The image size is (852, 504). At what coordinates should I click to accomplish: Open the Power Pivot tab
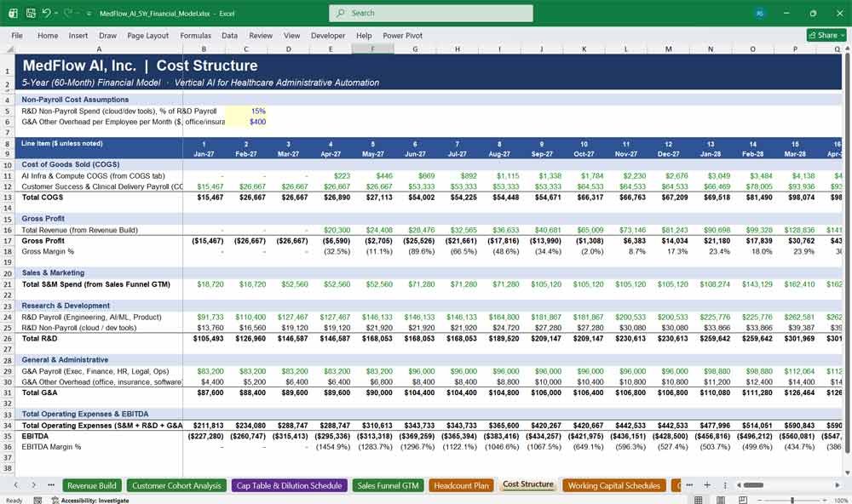point(402,35)
